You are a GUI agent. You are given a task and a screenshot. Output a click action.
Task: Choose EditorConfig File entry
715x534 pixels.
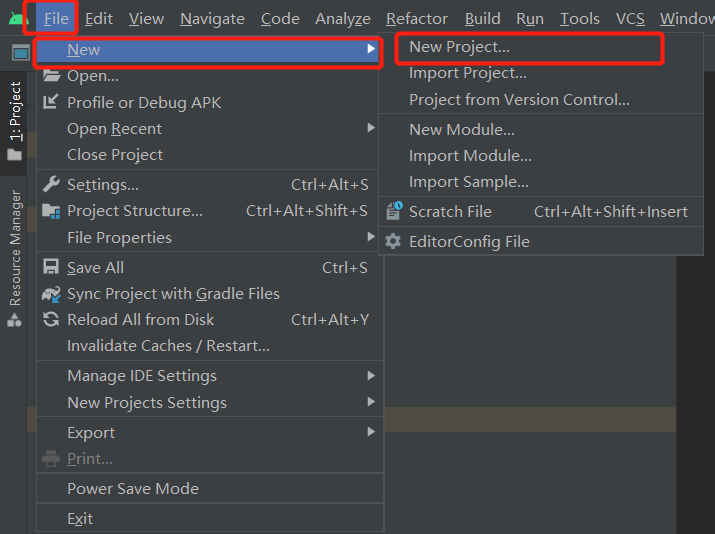point(541,241)
